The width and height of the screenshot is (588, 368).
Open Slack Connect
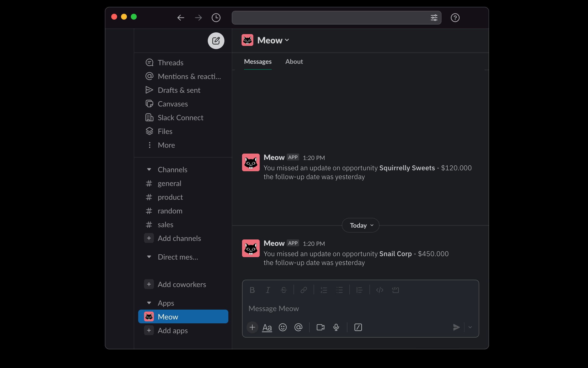(183, 118)
